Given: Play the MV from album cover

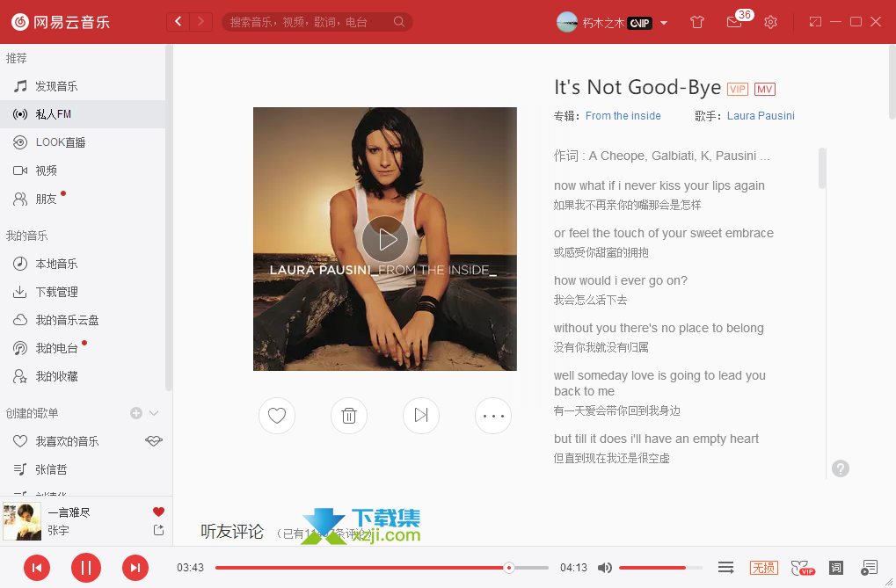Looking at the screenshot, I should point(384,239).
